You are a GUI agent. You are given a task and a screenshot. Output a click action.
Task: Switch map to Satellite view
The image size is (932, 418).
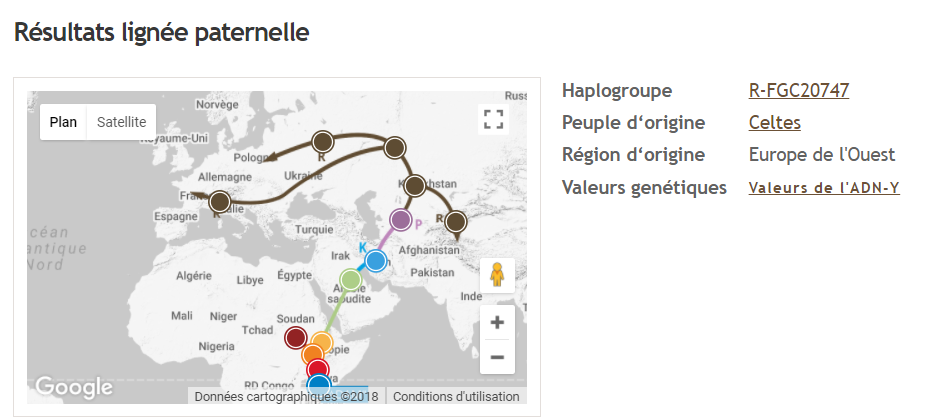click(121, 122)
